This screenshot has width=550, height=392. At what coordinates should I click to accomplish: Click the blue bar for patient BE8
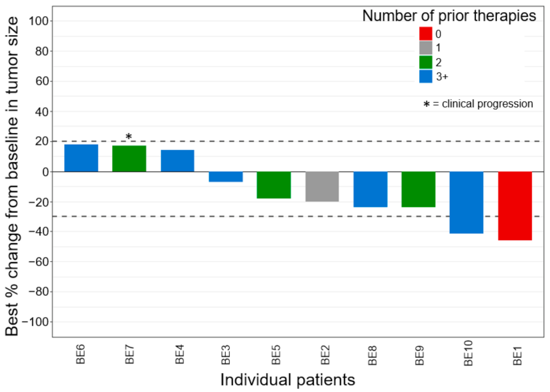370,189
